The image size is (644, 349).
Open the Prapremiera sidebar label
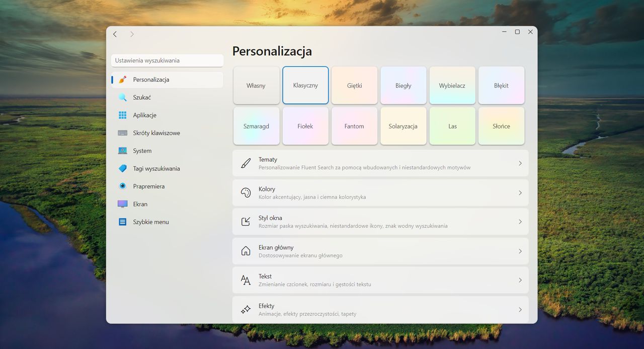pyautogui.click(x=149, y=186)
